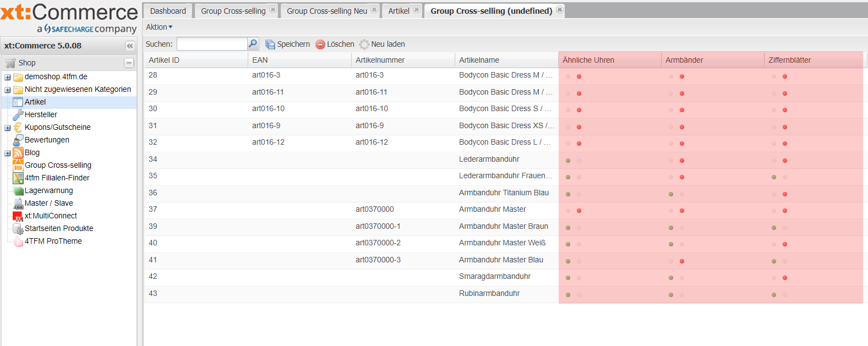The image size is (868, 346).
Task: Open Hersteller wrench icon item
Action: coord(18,114)
